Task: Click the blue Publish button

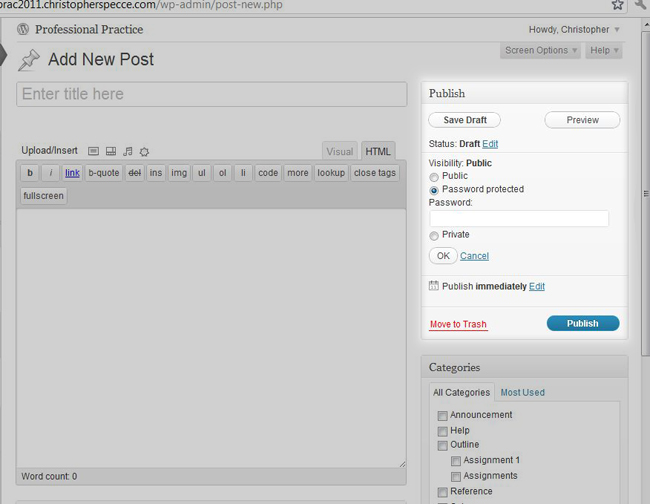Action: (583, 323)
